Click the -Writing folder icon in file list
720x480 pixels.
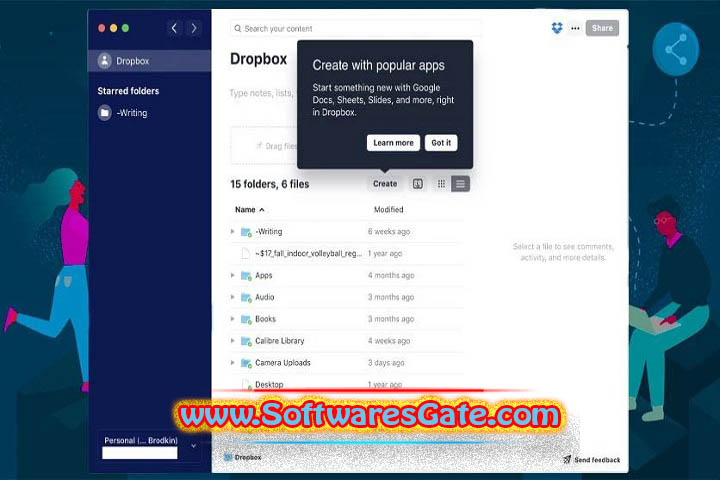point(246,232)
